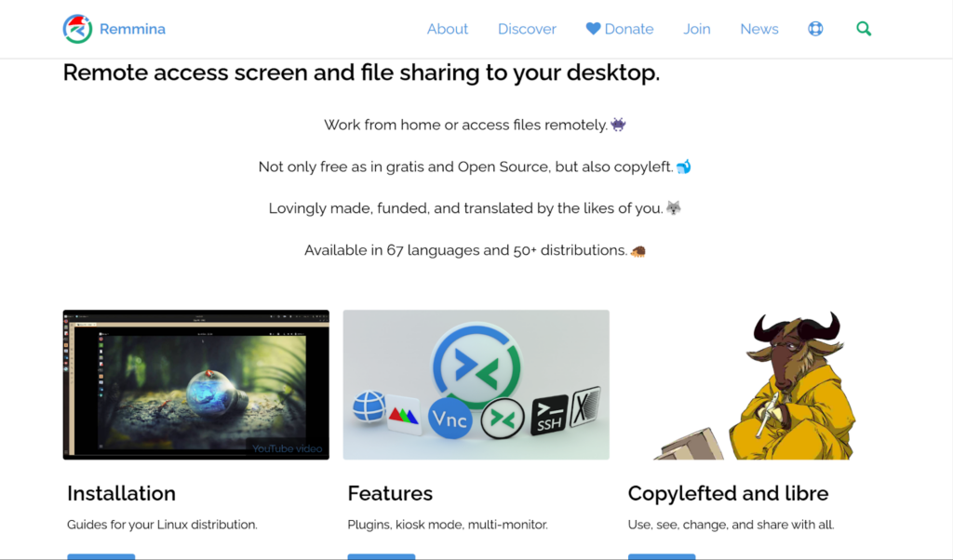Open the News section
The width and height of the screenshot is (953, 560).
pyautogui.click(x=758, y=29)
